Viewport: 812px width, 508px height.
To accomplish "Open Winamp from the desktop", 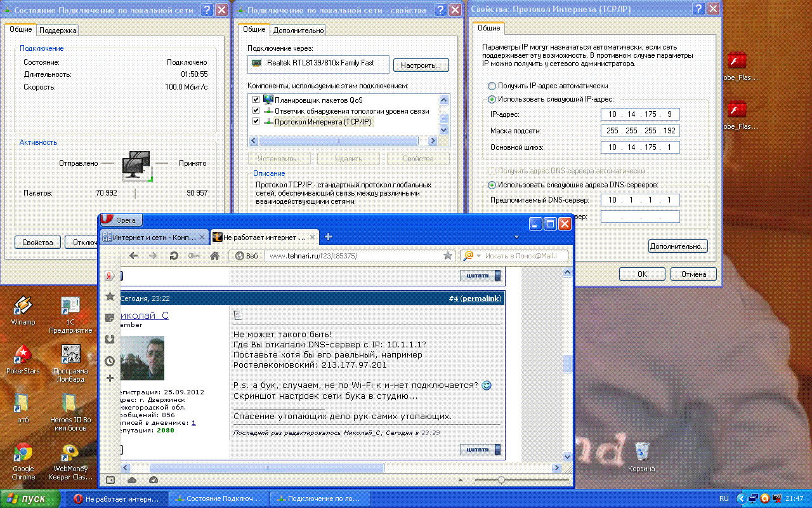I will click(x=23, y=311).
